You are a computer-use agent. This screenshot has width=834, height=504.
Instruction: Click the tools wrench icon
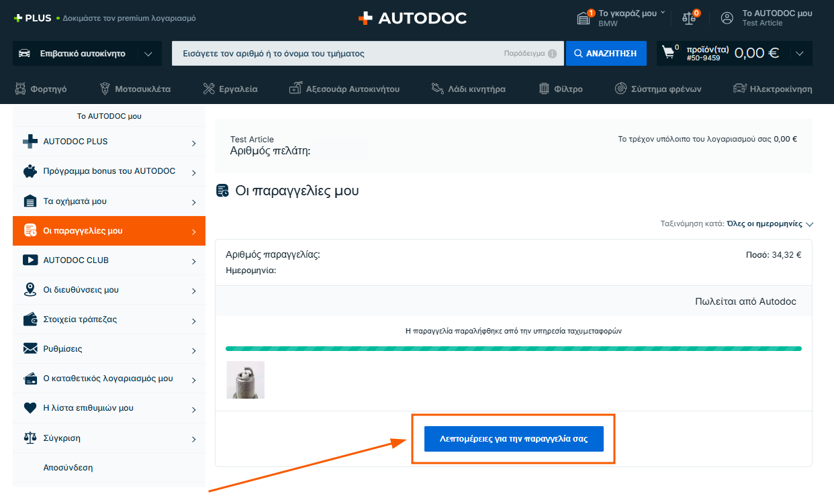tap(208, 89)
